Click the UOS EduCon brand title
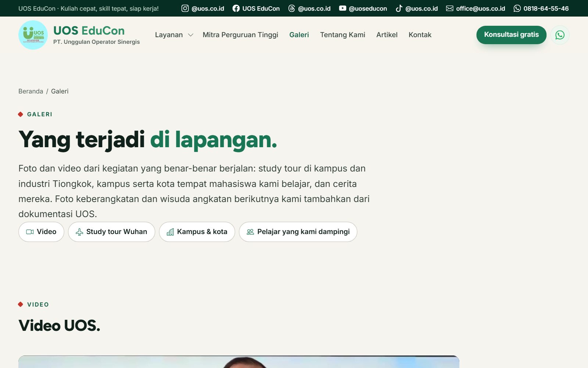Viewport: 588px width, 368px height. pos(89,31)
